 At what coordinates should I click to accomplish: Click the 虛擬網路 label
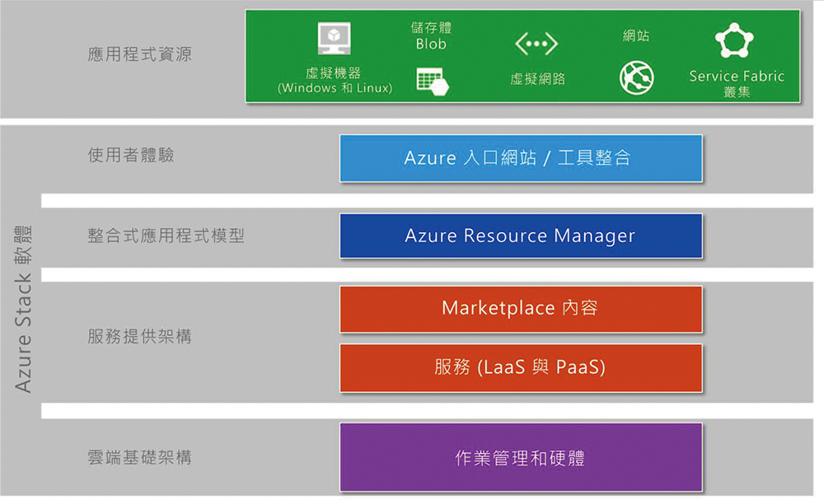537,79
